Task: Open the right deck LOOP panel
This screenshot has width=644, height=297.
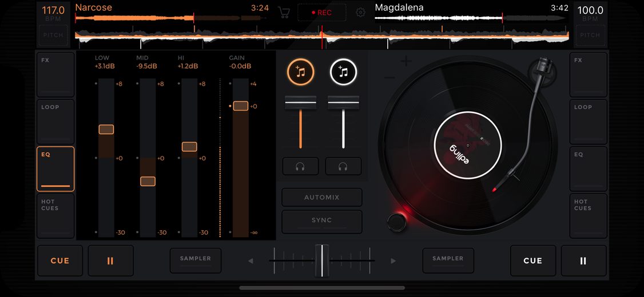Action: click(589, 122)
